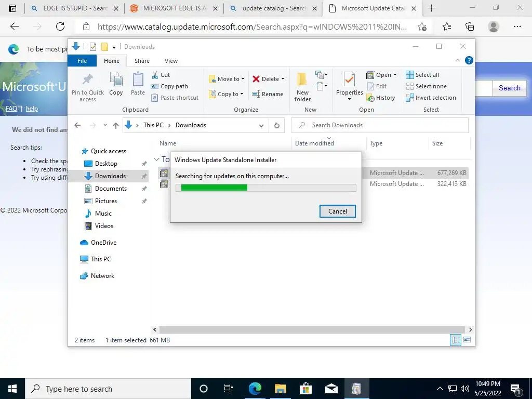Sort by Size column header
Viewport: 532px width, 399px height.
[x=437, y=143]
